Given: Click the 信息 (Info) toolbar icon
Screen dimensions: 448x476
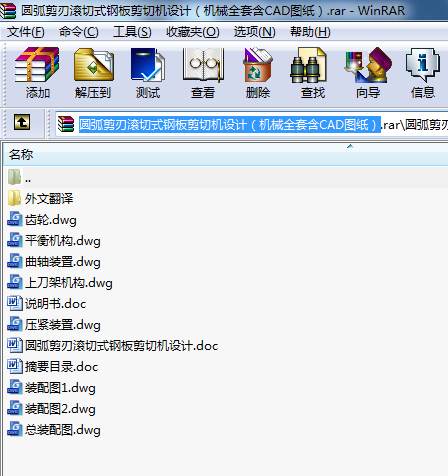Looking at the screenshot, I should click(422, 65).
